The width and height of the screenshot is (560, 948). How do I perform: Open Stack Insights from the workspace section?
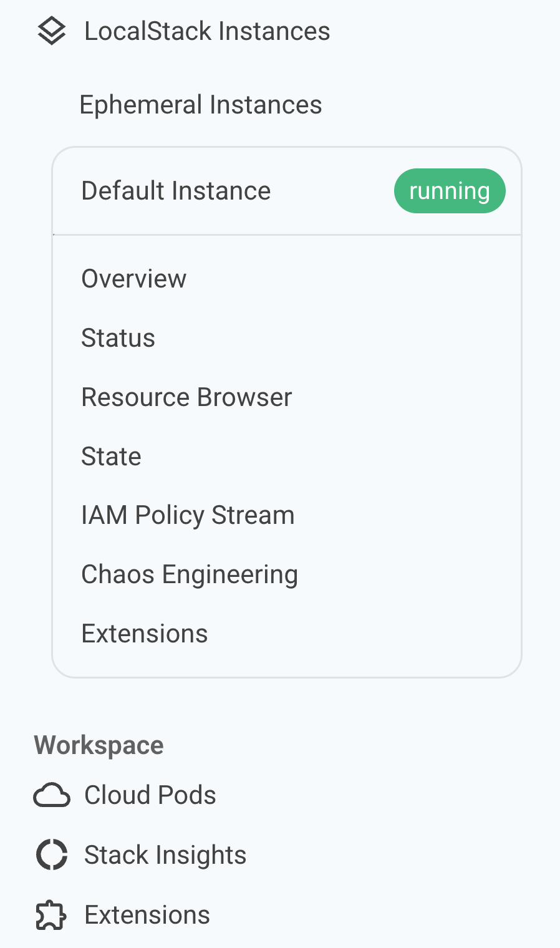(165, 855)
